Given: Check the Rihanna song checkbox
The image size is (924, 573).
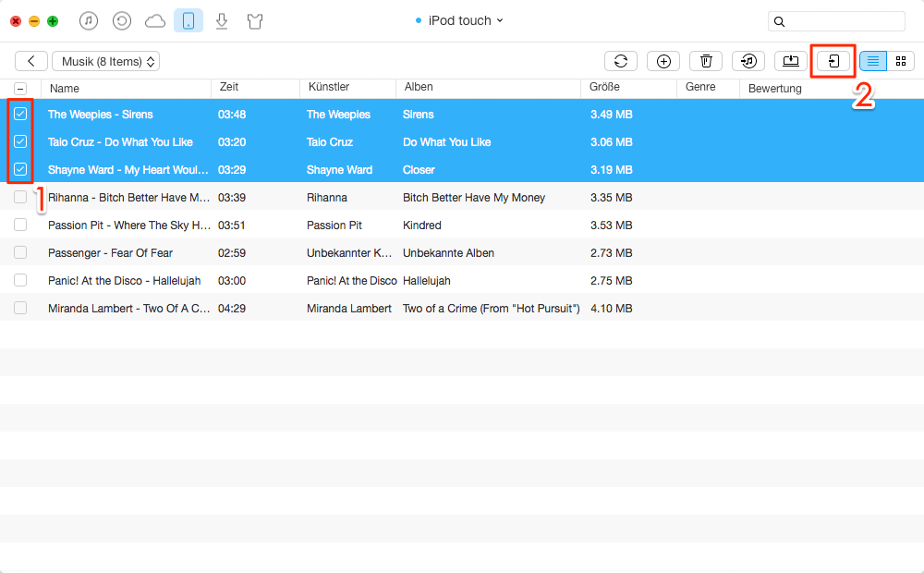Looking at the screenshot, I should click(20, 197).
